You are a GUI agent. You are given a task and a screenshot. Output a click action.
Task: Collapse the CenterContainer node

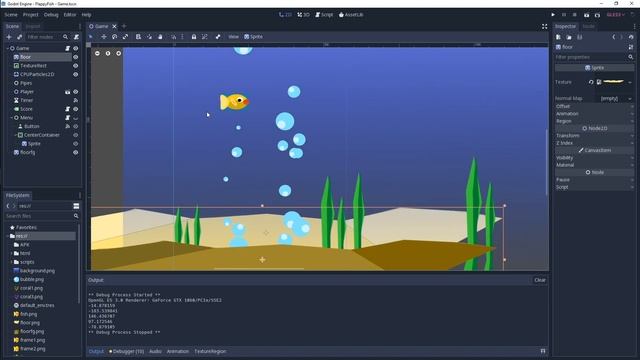[x=16, y=135]
